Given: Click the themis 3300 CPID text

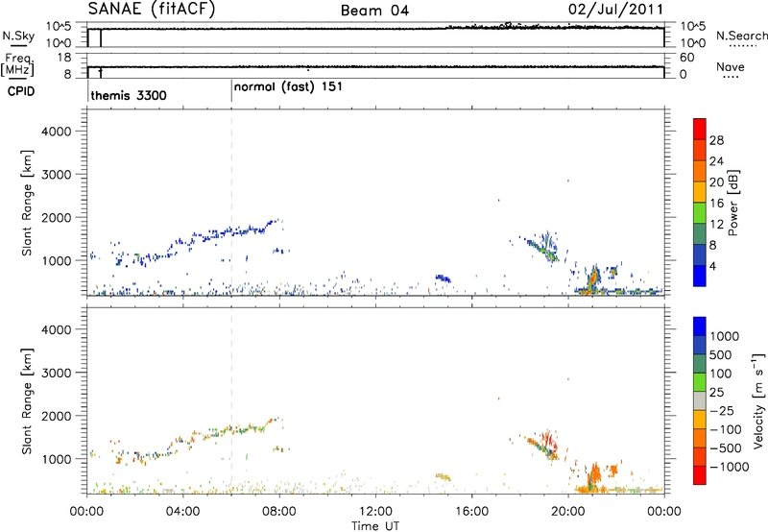Looking at the screenshot, I should point(129,95).
